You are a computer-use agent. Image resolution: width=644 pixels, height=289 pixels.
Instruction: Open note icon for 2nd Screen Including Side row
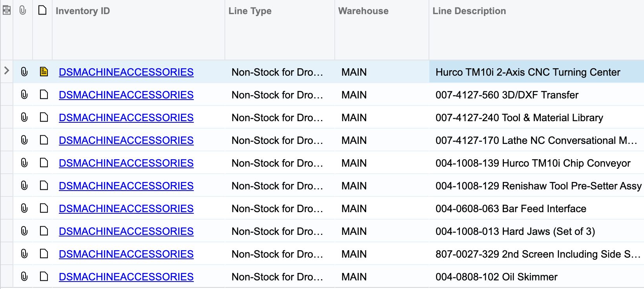click(44, 254)
